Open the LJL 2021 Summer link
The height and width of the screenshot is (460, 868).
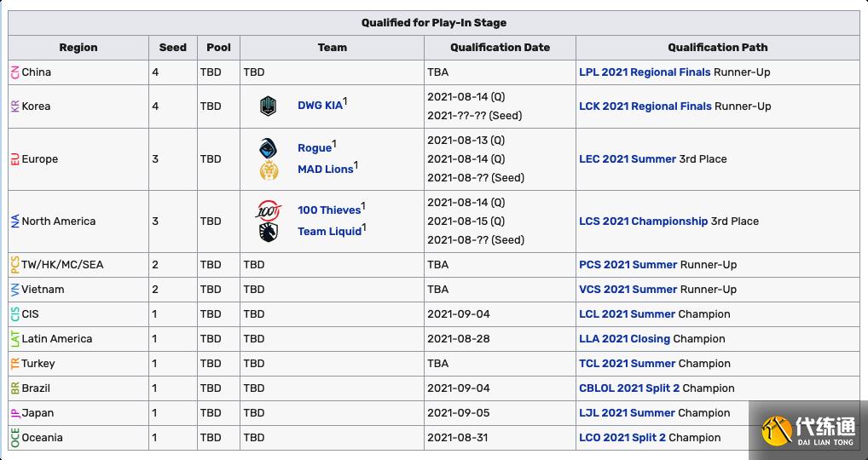(628, 413)
